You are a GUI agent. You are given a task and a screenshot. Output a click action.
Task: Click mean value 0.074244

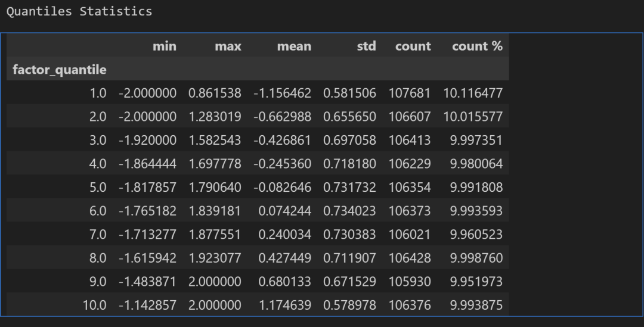pos(284,211)
